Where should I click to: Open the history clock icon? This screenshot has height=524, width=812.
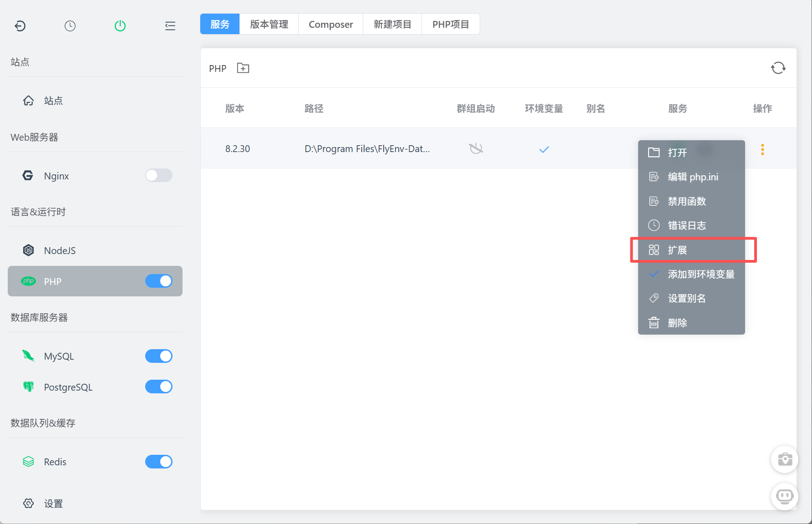tap(70, 26)
